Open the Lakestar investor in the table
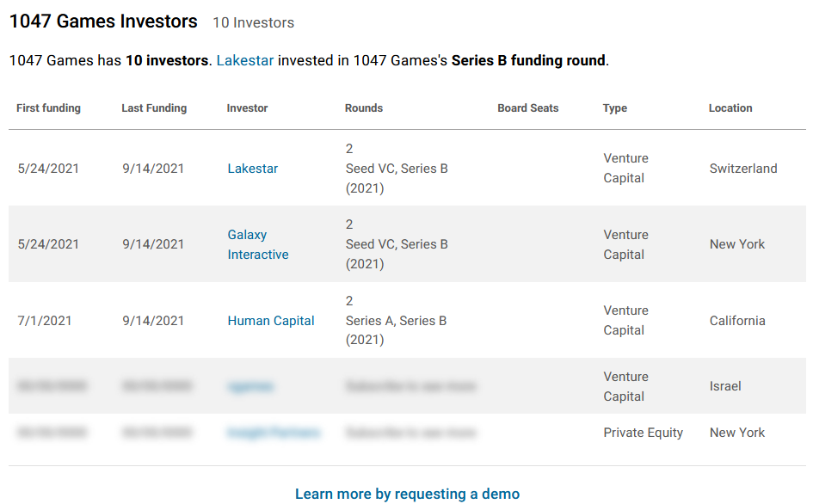This screenshot has width=813, height=504. click(253, 169)
